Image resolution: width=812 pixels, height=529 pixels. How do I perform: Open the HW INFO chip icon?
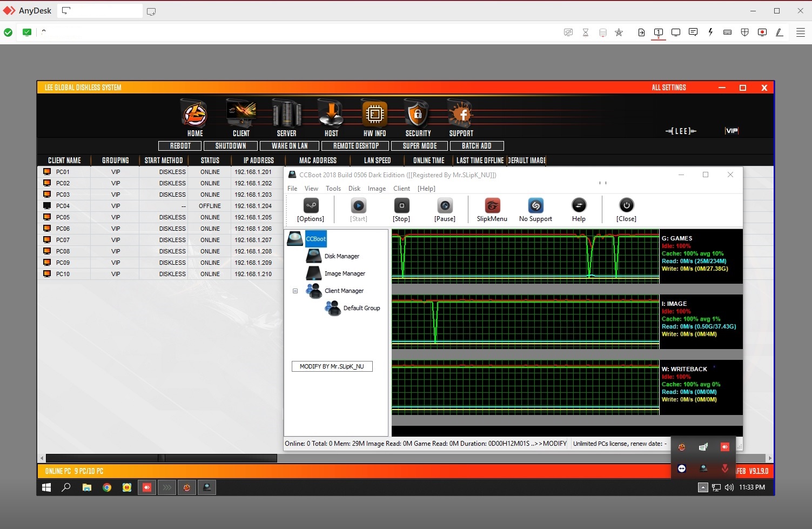(x=374, y=113)
